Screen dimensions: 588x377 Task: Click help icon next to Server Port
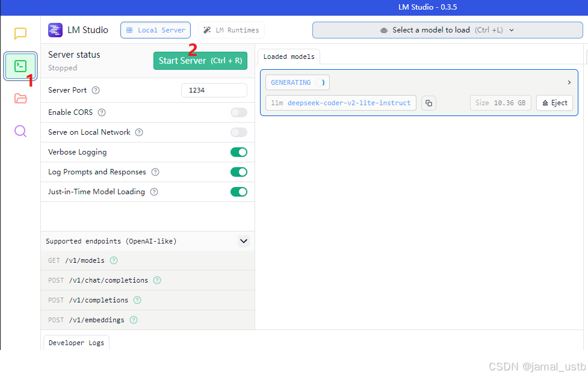(96, 90)
